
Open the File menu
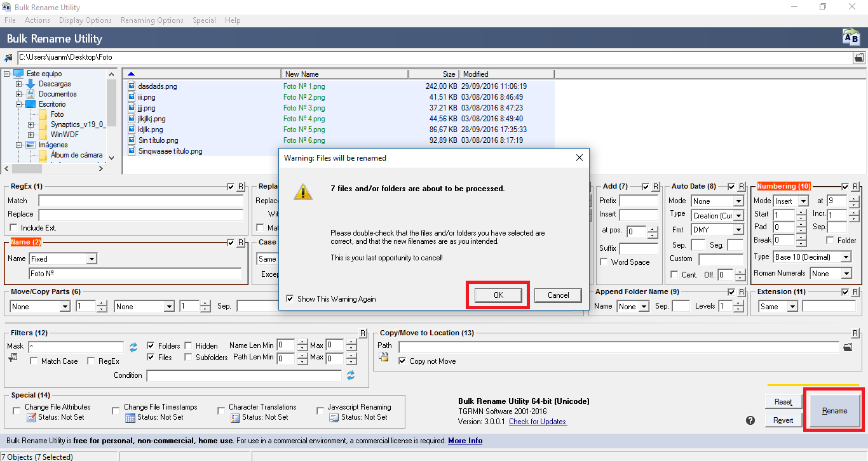10,20
